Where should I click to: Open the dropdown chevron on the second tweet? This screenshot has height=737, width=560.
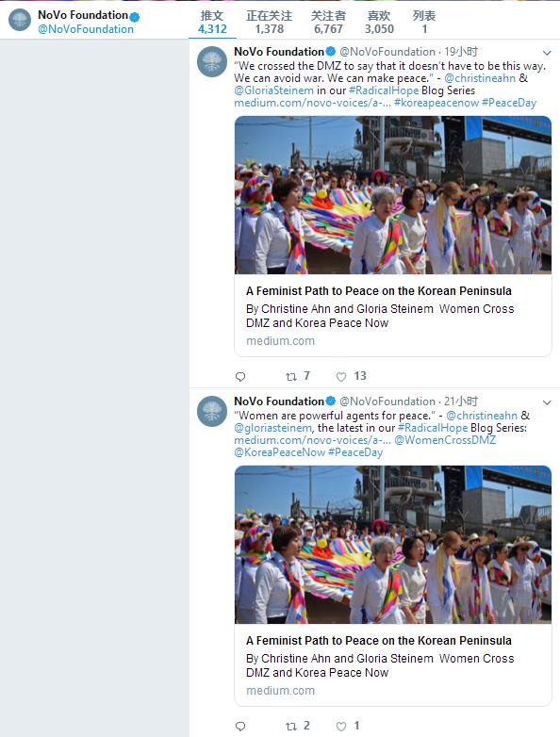pyautogui.click(x=547, y=402)
